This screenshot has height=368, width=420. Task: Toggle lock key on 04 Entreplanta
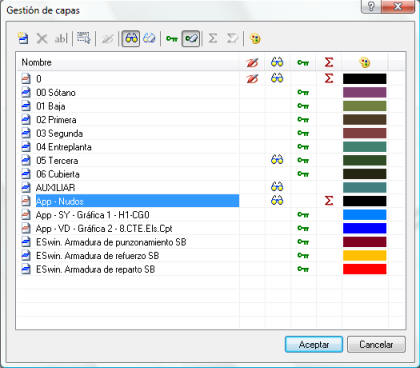click(303, 147)
